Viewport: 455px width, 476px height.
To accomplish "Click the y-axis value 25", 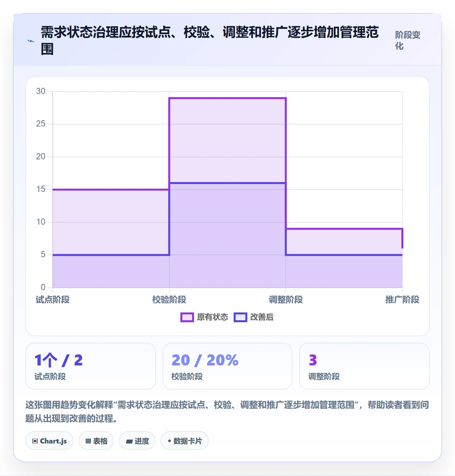I will [41, 124].
